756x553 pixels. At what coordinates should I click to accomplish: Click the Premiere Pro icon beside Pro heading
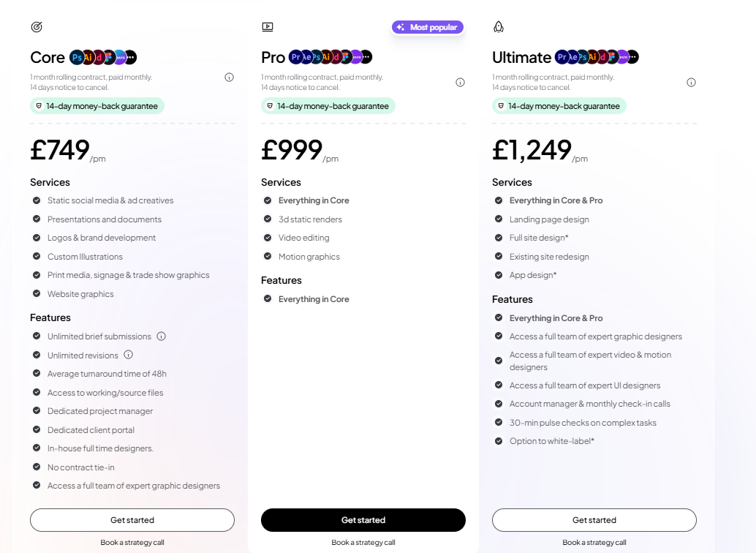[295, 57]
